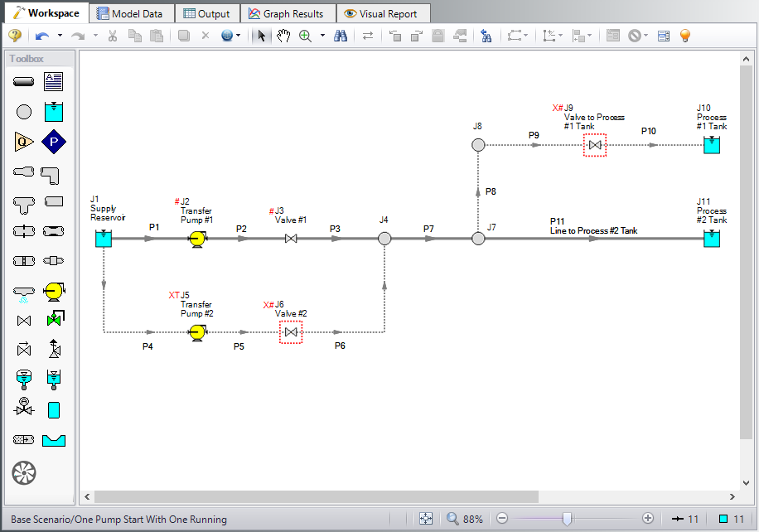Viewport: 759px width, 532px height.
Task: Select the Annotation tool in Toolbox
Action: [54, 81]
